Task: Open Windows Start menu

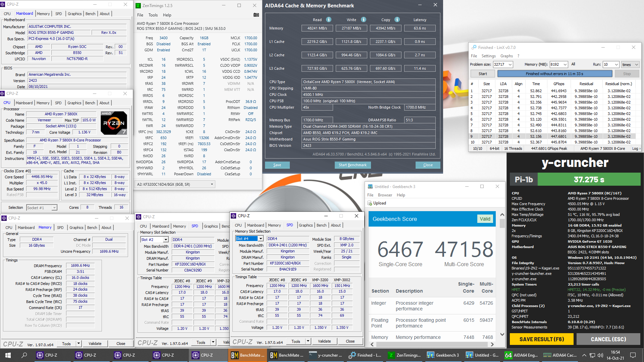Action: pos(8,355)
